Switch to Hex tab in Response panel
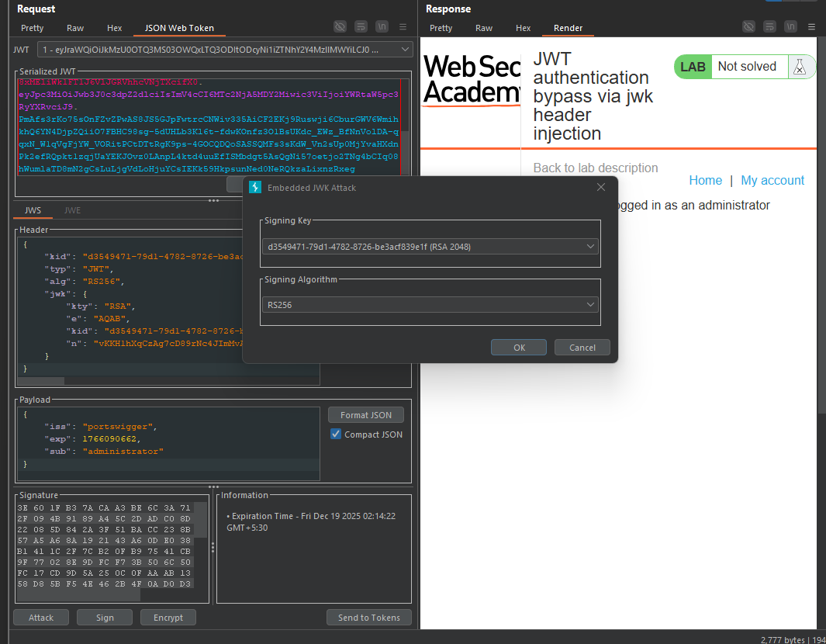The image size is (826, 644). (x=523, y=28)
